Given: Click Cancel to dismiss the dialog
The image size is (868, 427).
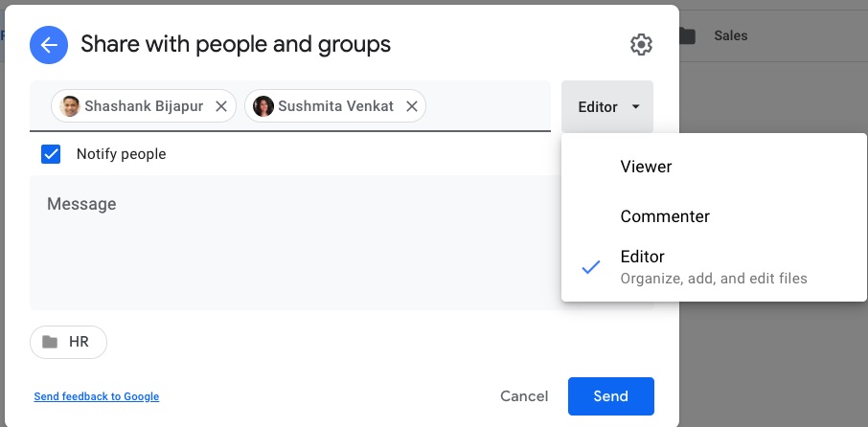Looking at the screenshot, I should [x=524, y=396].
